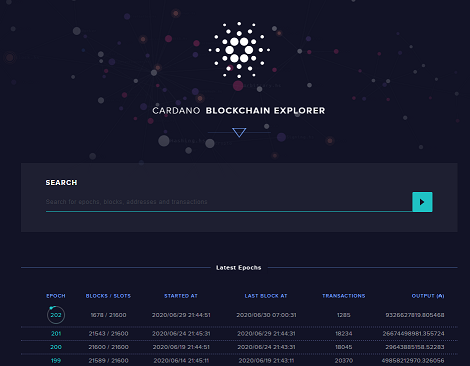Image resolution: width=470 pixels, height=366 pixels.
Task: Click the OUTPUT column header
Action: coord(428,296)
